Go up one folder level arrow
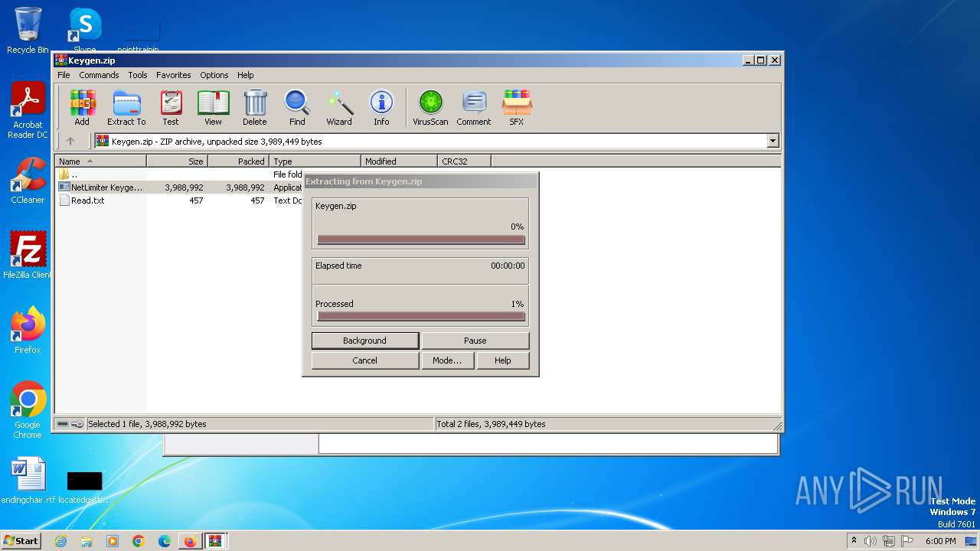Image resolution: width=980 pixels, height=551 pixels. click(70, 141)
